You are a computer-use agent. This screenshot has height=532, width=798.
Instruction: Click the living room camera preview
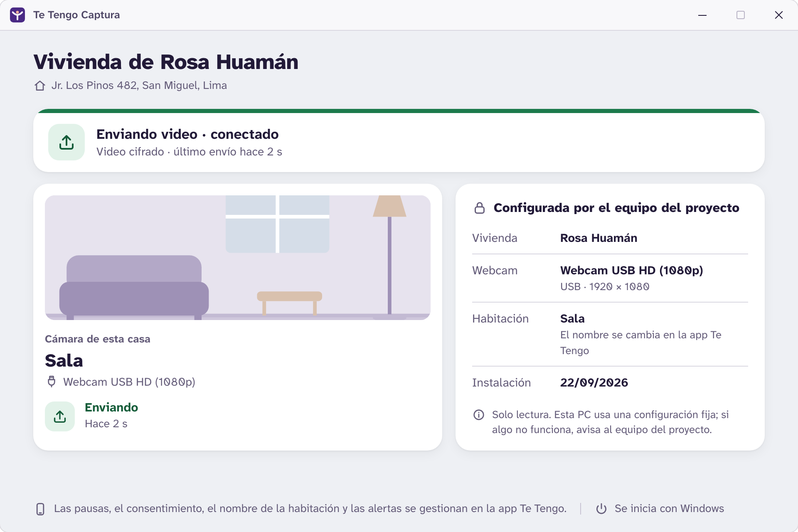238,258
